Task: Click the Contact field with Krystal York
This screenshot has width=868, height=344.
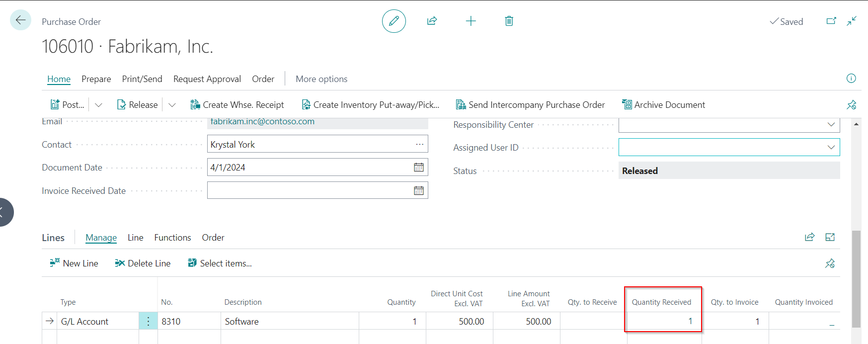Action: [317, 144]
